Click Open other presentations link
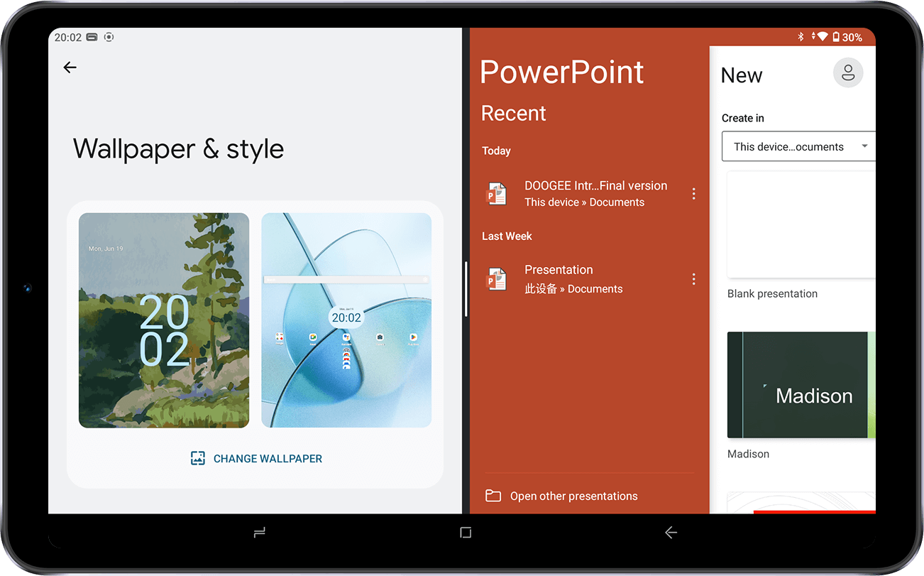924x576 pixels. [x=573, y=496]
